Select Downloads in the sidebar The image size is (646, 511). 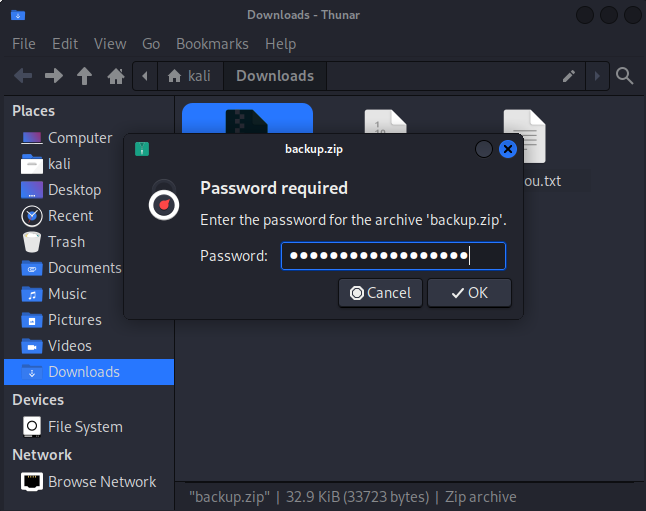point(89,372)
